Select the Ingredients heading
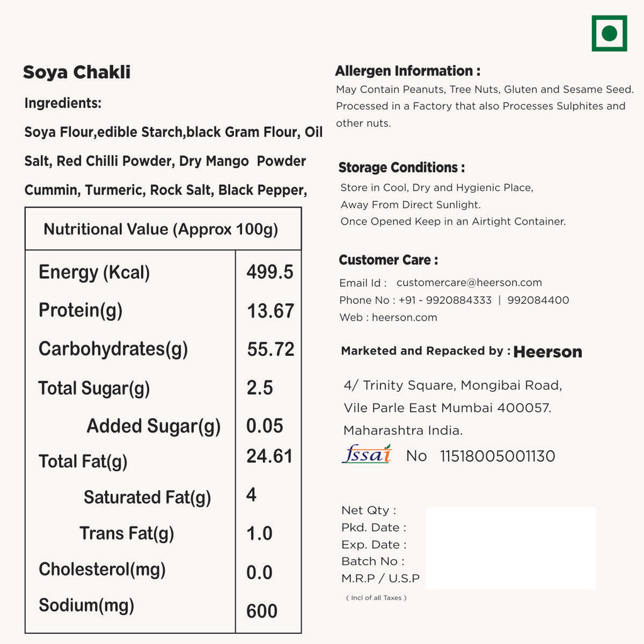This screenshot has height=644, width=644. pyautogui.click(x=63, y=103)
